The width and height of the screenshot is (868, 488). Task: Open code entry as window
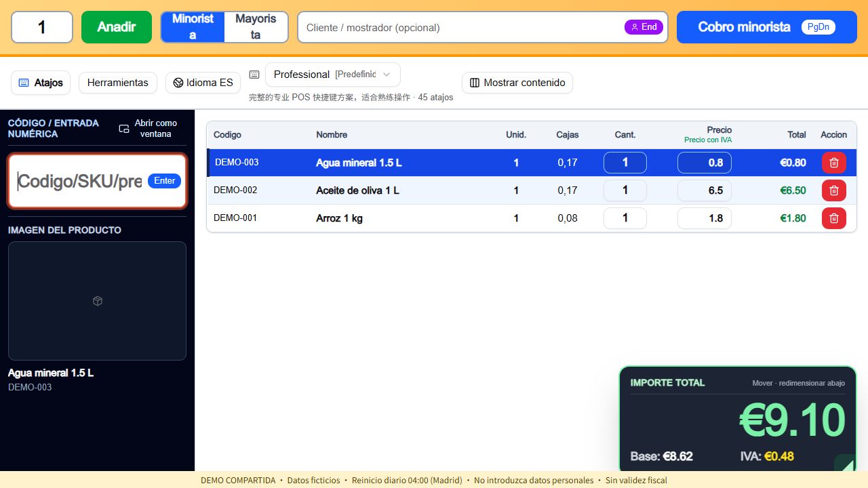point(149,128)
